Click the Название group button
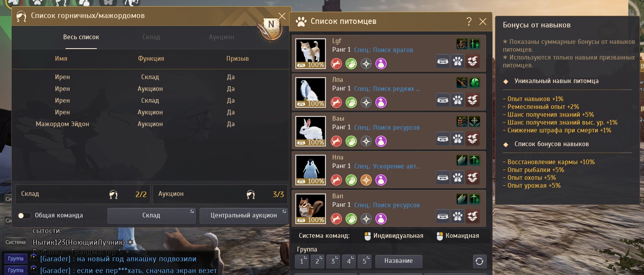 pyautogui.click(x=398, y=261)
